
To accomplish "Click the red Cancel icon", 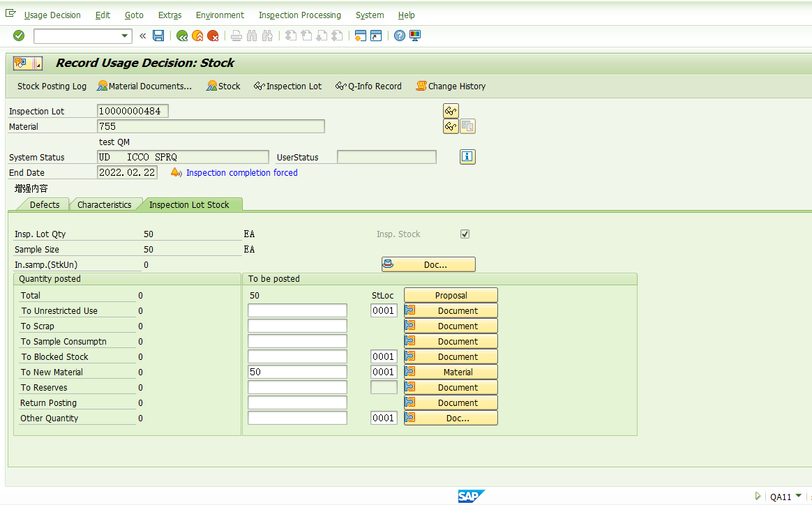I will (213, 36).
